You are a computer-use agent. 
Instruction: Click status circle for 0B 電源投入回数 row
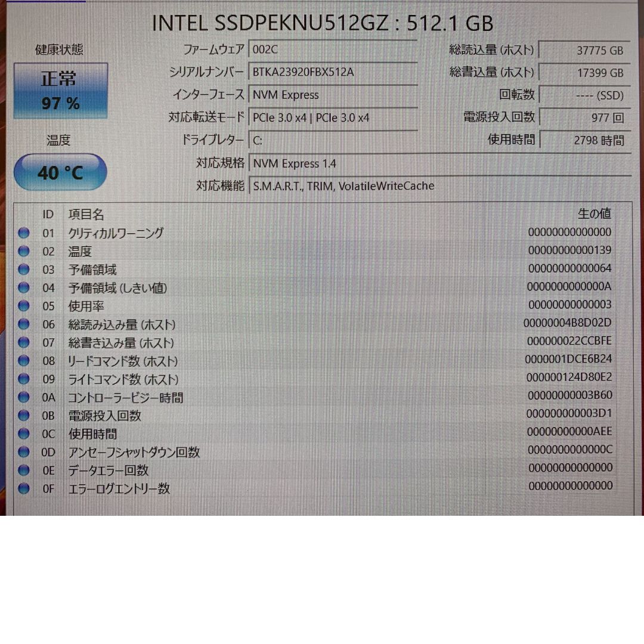pyautogui.click(x=24, y=415)
